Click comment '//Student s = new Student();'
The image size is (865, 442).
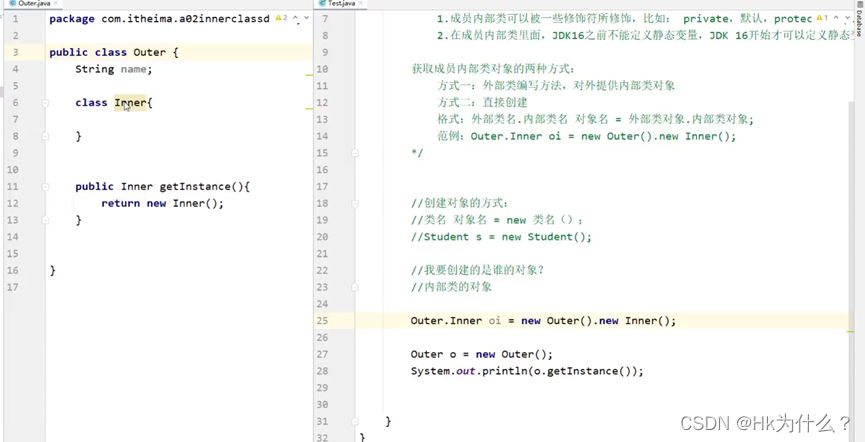click(501, 237)
